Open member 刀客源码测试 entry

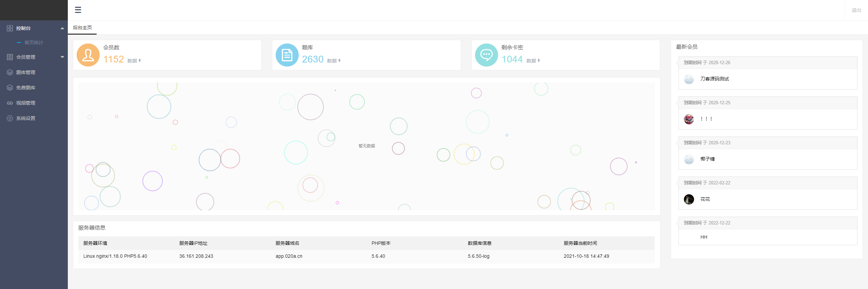click(714, 79)
